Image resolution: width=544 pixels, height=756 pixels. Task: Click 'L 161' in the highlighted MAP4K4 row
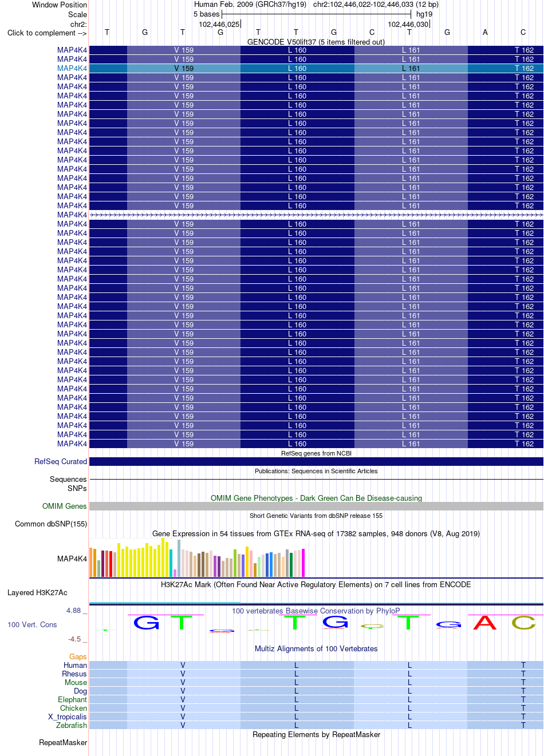coord(411,68)
